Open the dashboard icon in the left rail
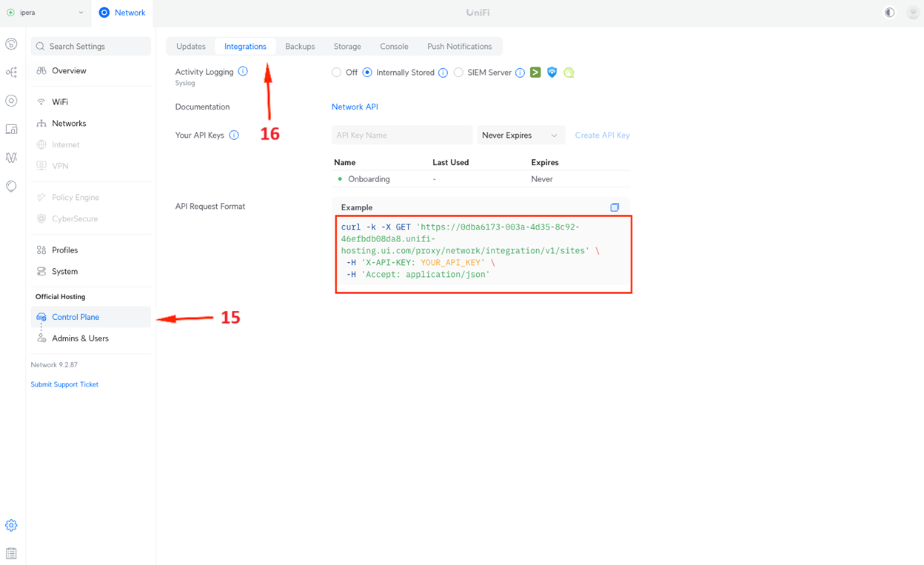The image size is (924, 565). tap(11, 44)
